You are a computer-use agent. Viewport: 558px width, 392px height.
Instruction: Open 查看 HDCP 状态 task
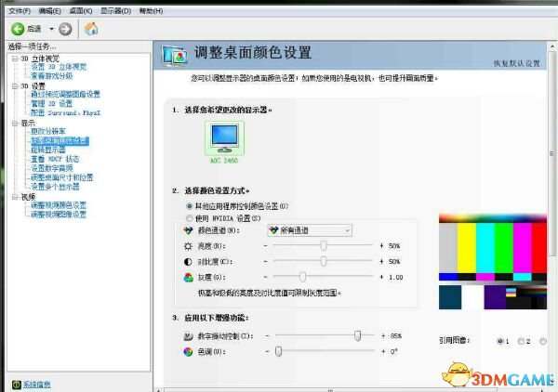(x=55, y=159)
